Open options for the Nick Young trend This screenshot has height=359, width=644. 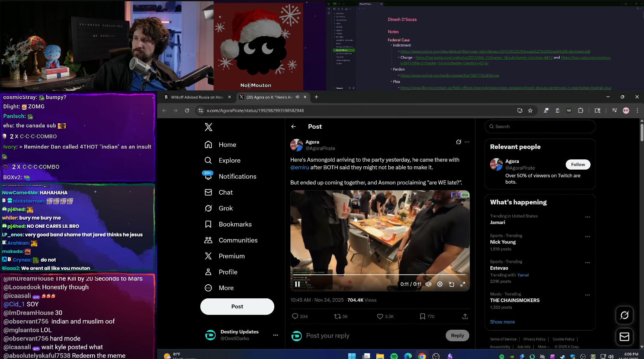pos(587,237)
